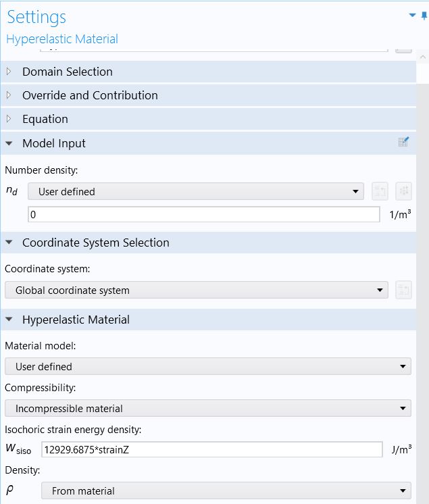Open the Density 'From material' dropdown
Screen dimensions: 429x504
[226, 491]
